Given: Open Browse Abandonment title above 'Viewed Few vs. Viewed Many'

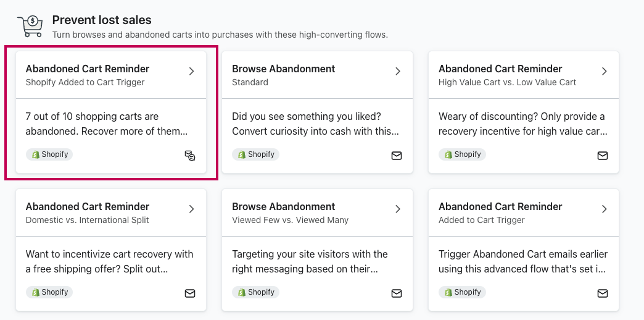Looking at the screenshot, I should point(283,206).
